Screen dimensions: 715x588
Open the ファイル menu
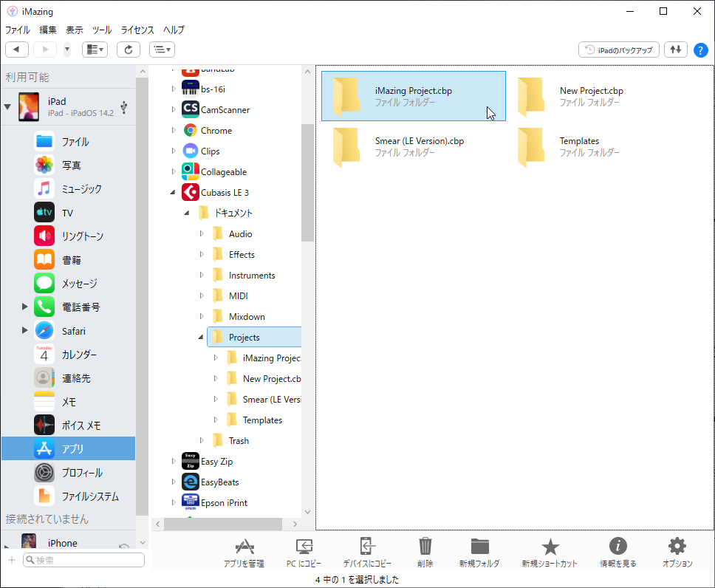coord(17,30)
